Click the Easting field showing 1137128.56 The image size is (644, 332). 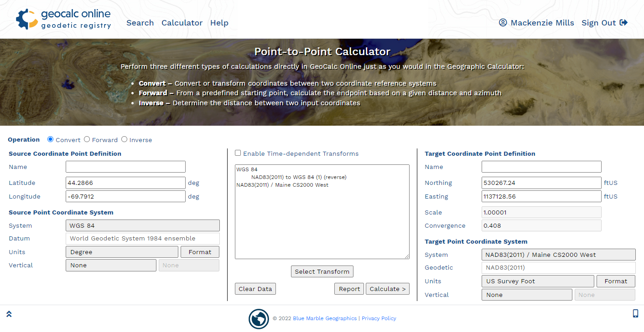pyautogui.click(x=541, y=196)
